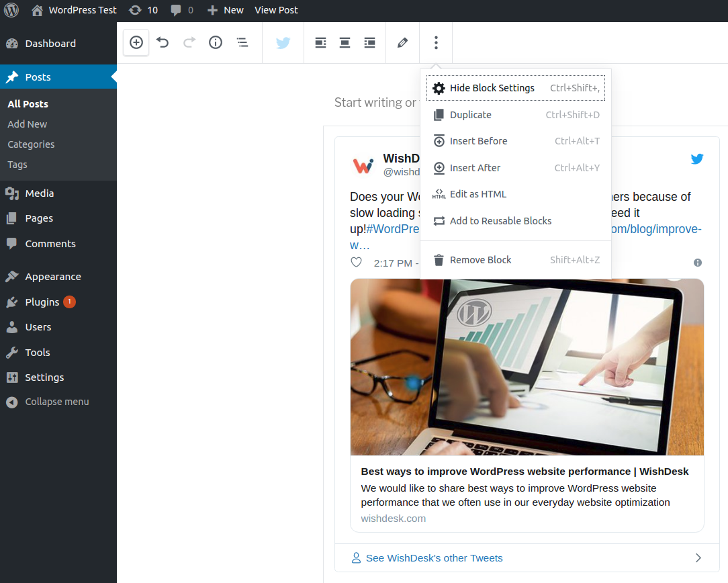Open the Settings sidebar menu

tap(58, 377)
